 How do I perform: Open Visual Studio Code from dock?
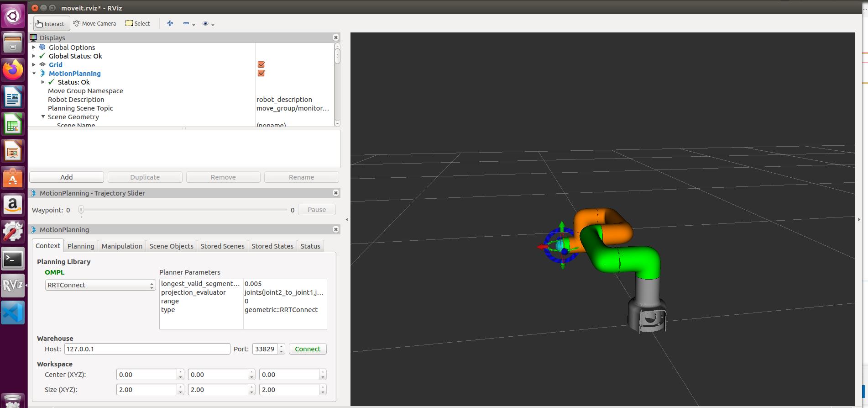pos(13,313)
